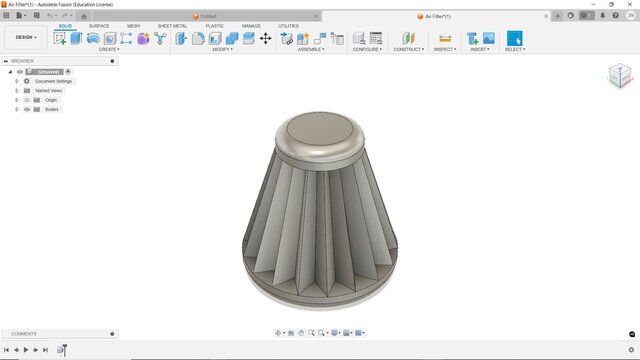Click the Look At icon in navigation bar
Viewport: 640px width, 360px height.
tap(291, 333)
